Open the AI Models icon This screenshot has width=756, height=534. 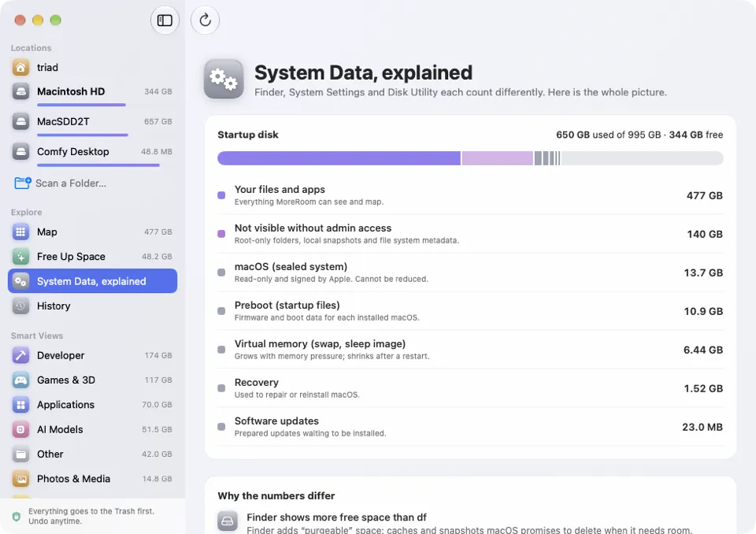tap(20, 429)
